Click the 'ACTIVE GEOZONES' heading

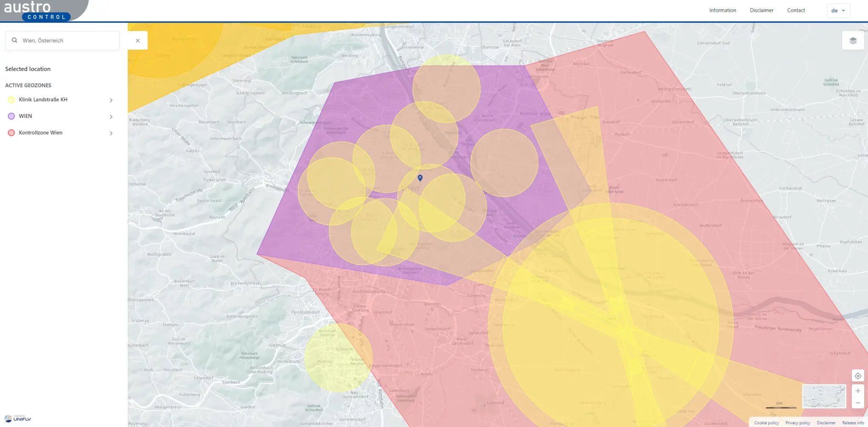(28, 85)
